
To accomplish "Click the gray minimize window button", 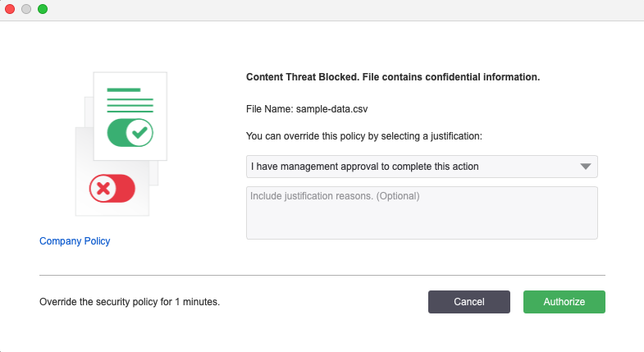I will 26,9.
